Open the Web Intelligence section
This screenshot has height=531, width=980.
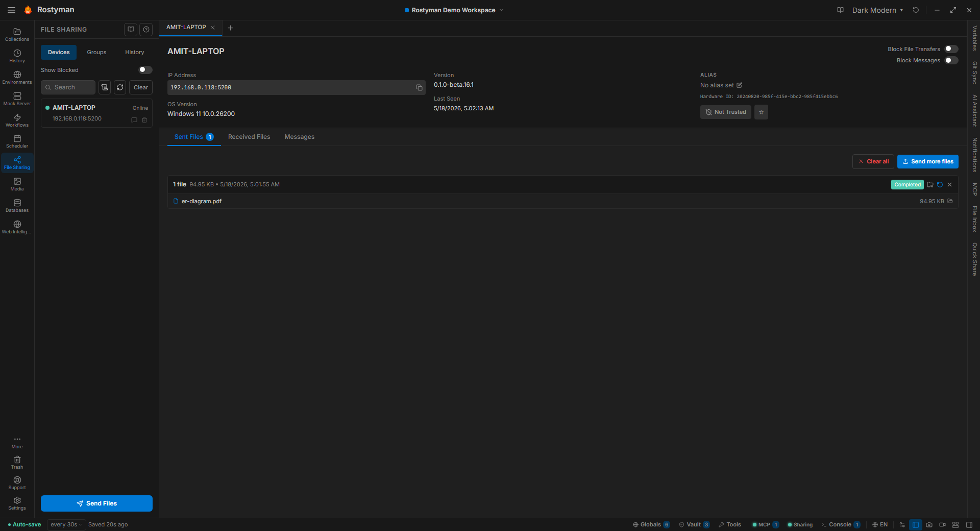click(x=17, y=227)
